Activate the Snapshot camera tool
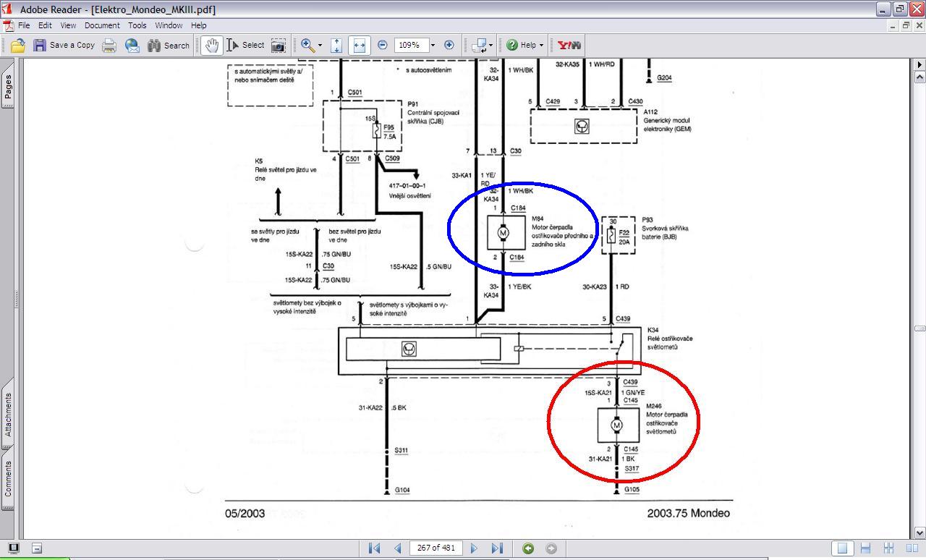The width and height of the screenshot is (926, 560). tap(279, 45)
